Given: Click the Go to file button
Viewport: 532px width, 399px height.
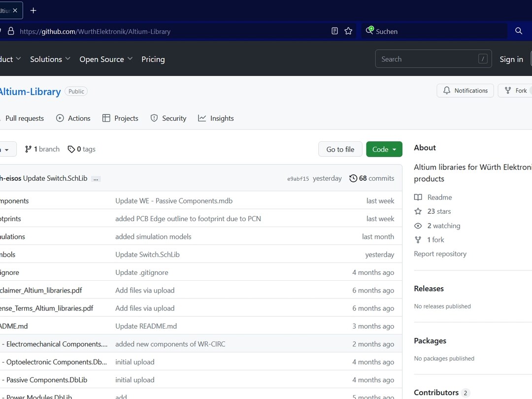Looking at the screenshot, I should click(340, 149).
